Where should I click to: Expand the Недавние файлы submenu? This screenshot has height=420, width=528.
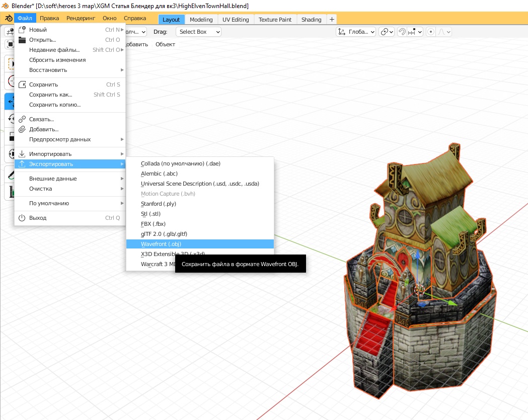point(70,50)
